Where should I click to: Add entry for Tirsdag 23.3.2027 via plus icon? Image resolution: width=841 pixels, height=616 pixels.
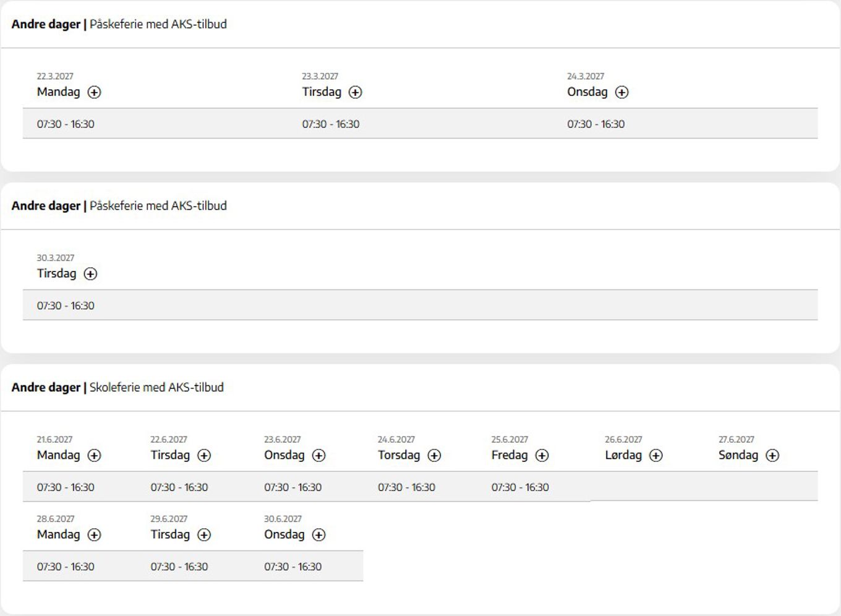pos(355,92)
